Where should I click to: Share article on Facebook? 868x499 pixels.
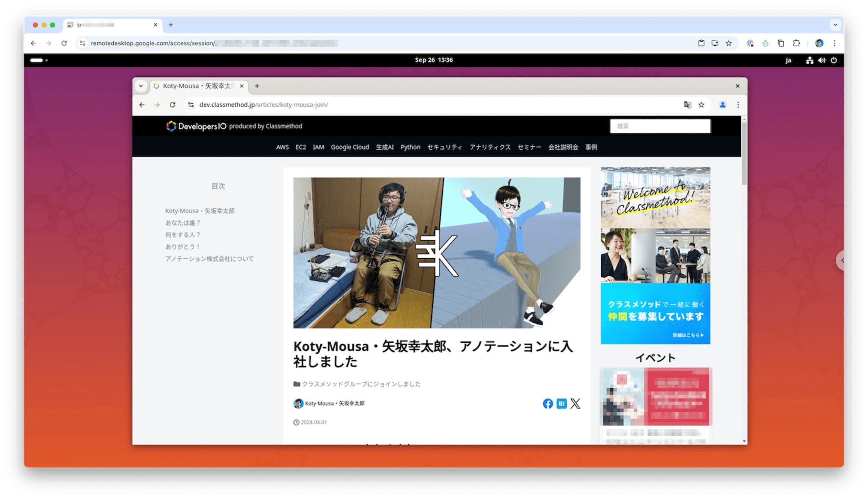click(x=548, y=404)
